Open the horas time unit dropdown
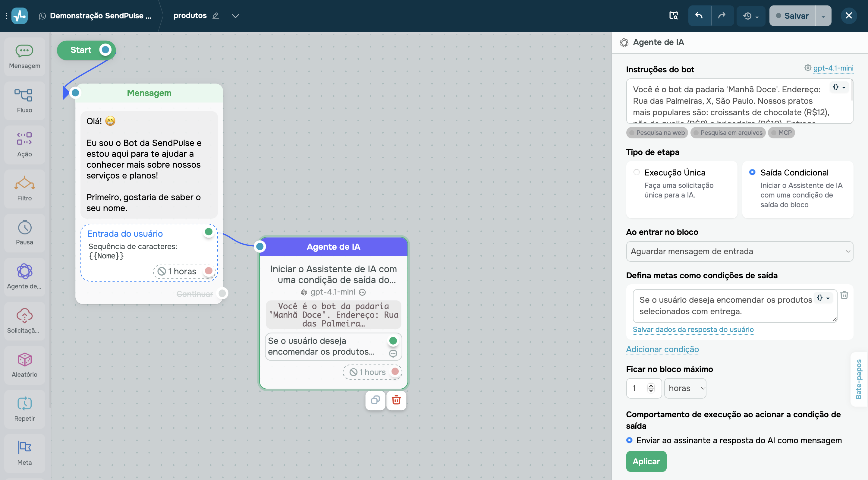The image size is (868, 480). click(x=685, y=388)
